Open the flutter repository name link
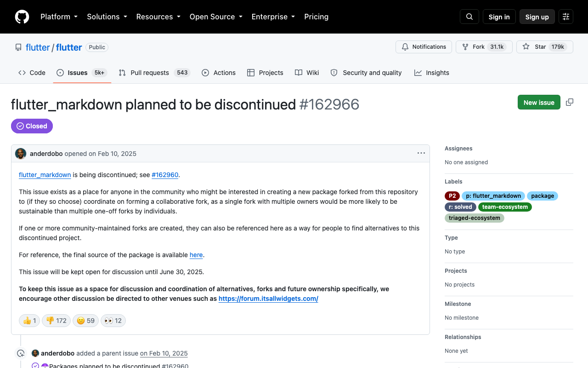 click(69, 47)
